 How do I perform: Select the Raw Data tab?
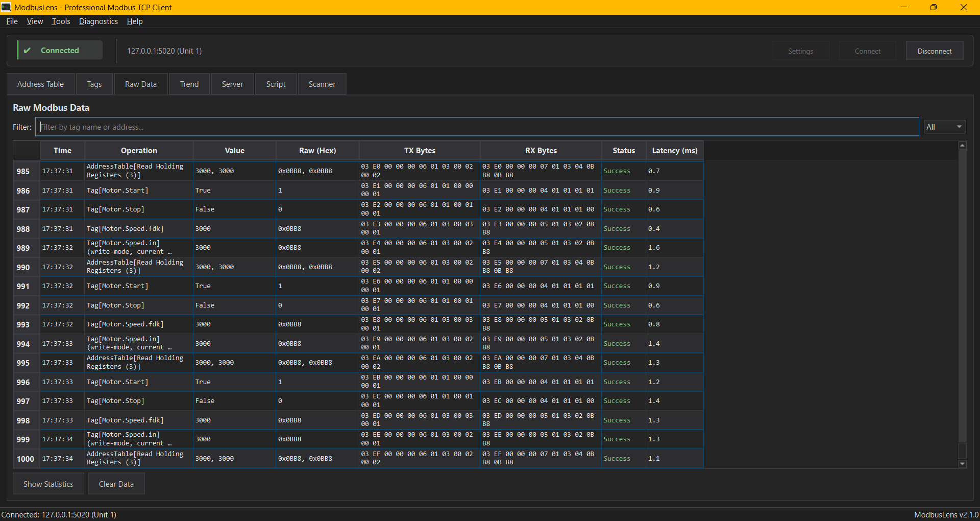pyautogui.click(x=141, y=84)
